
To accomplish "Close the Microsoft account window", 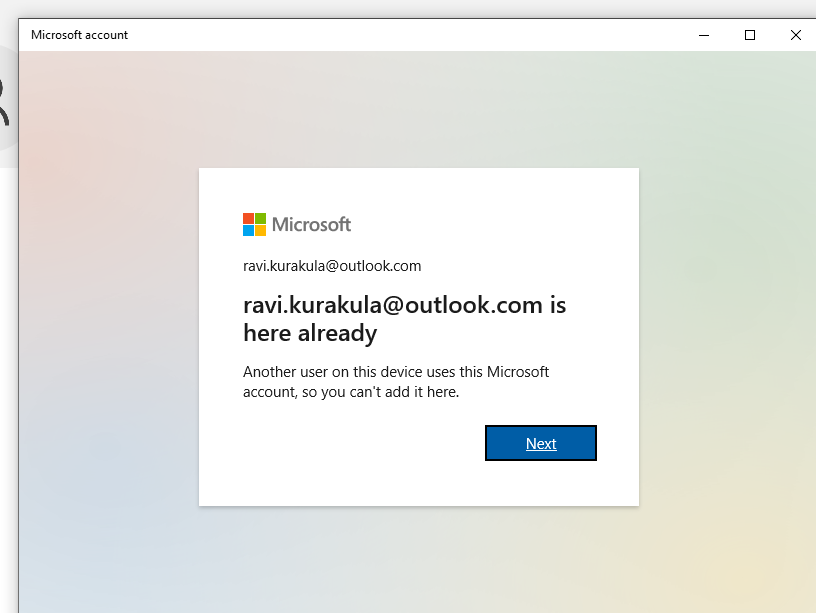I will (x=796, y=35).
